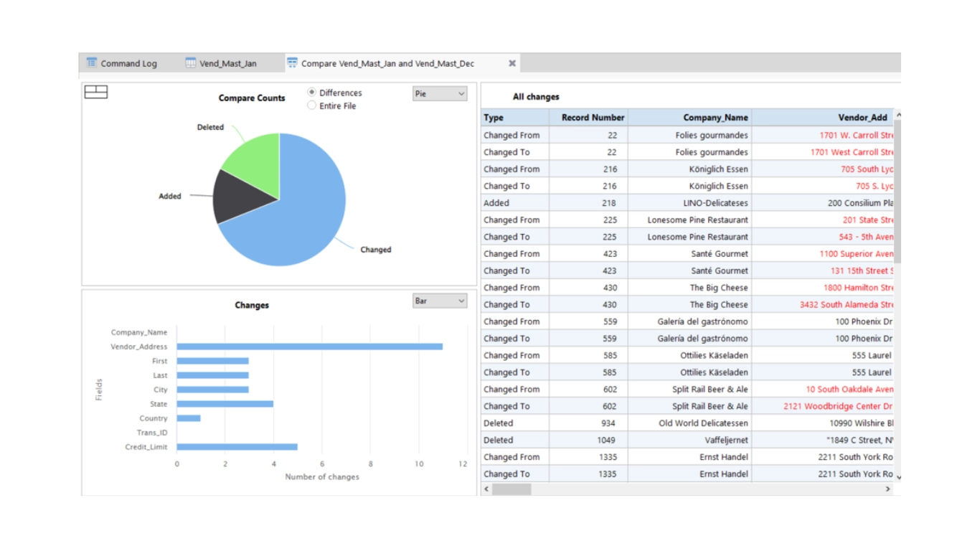Open the Bar chart type dropdown

(440, 301)
